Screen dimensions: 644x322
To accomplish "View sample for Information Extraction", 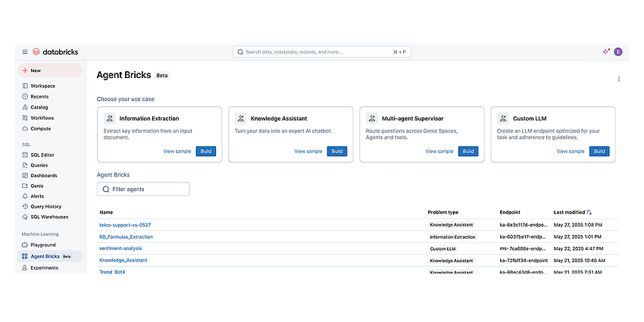I will pos(177,151).
